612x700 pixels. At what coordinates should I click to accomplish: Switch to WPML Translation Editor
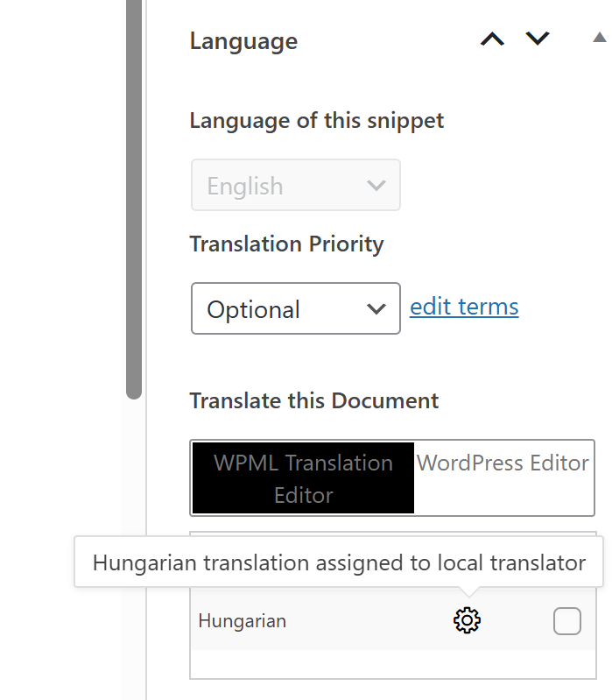(303, 478)
